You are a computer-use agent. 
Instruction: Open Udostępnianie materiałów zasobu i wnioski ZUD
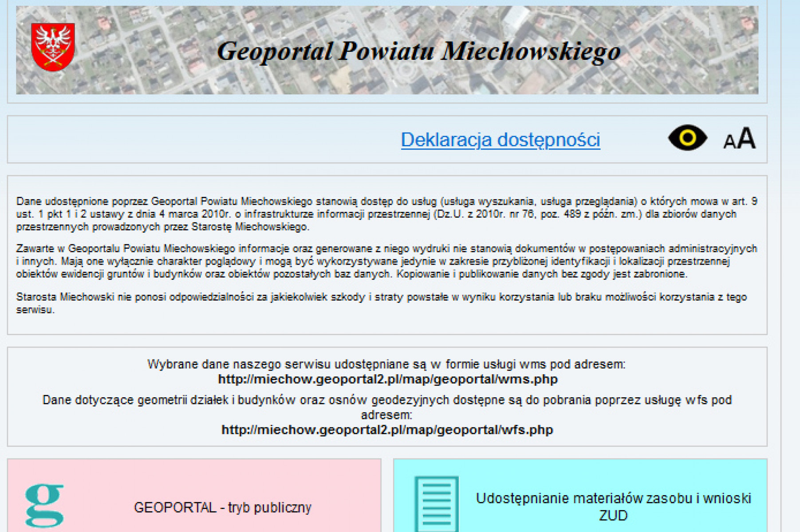coord(613,506)
